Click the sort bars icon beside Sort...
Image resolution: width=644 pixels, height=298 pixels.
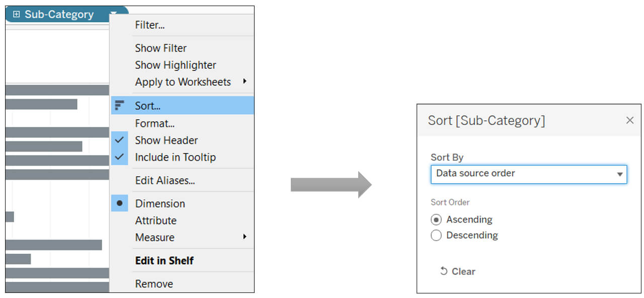coord(119,105)
